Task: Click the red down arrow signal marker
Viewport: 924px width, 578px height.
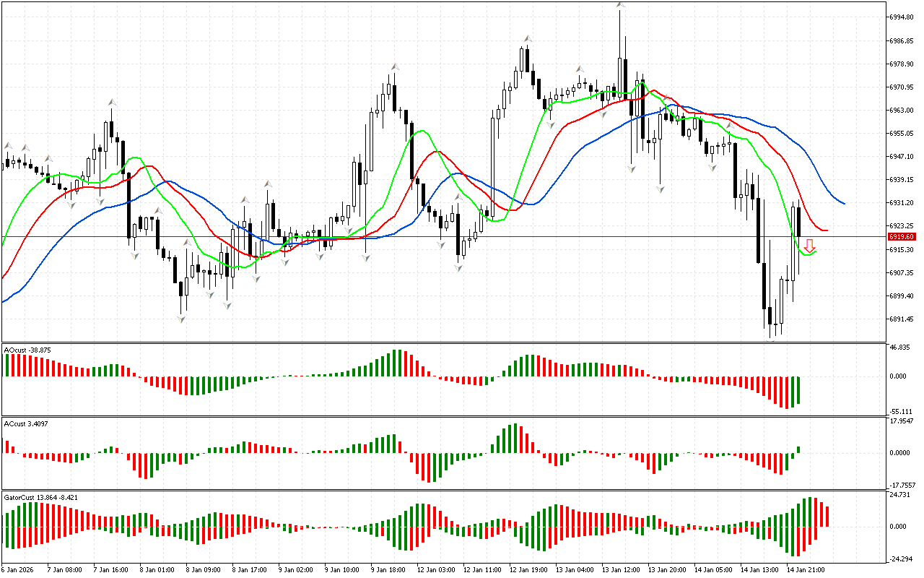Action: [x=810, y=246]
